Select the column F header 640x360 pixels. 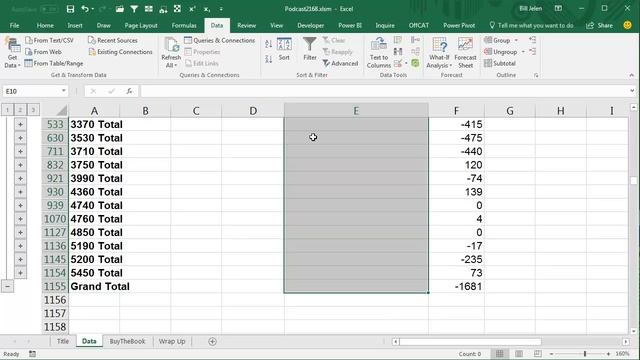456,111
